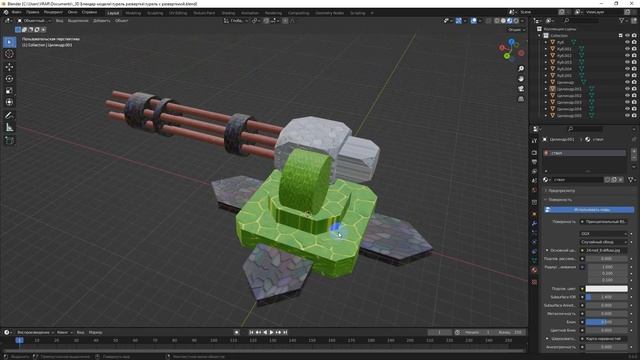This screenshot has width=640, height=360.
Task: Toggle Collection viewport visibility eye
Action: coord(627,36)
